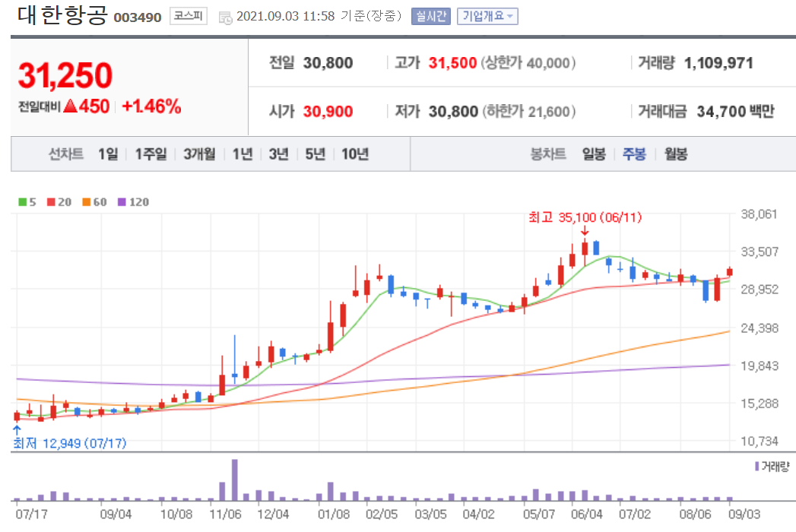Click the red down arrow marking the high

tap(585, 231)
